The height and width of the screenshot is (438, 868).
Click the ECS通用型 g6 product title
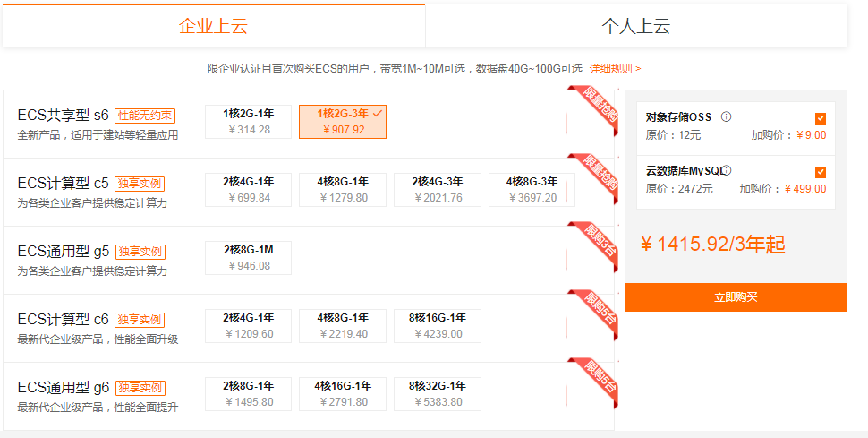[64, 387]
